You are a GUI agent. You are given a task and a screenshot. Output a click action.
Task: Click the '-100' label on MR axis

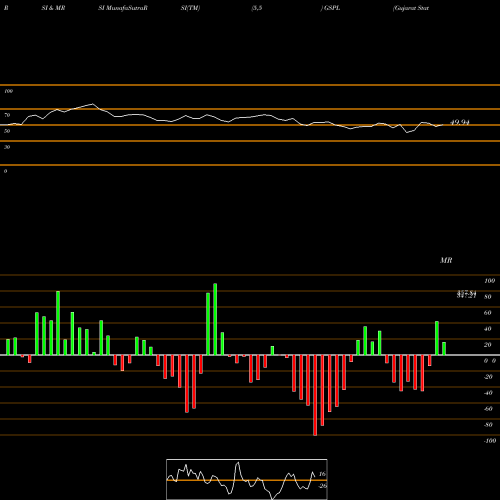(x=490, y=441)
